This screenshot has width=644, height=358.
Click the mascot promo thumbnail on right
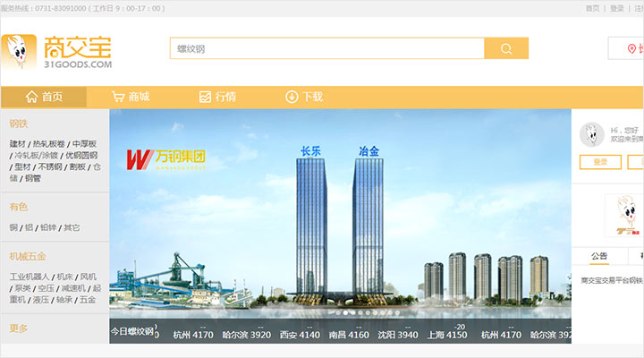[624, 216]
